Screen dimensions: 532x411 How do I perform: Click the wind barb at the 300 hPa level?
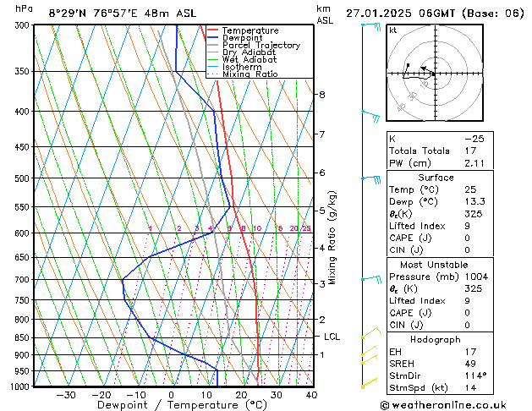click(371, 26)
